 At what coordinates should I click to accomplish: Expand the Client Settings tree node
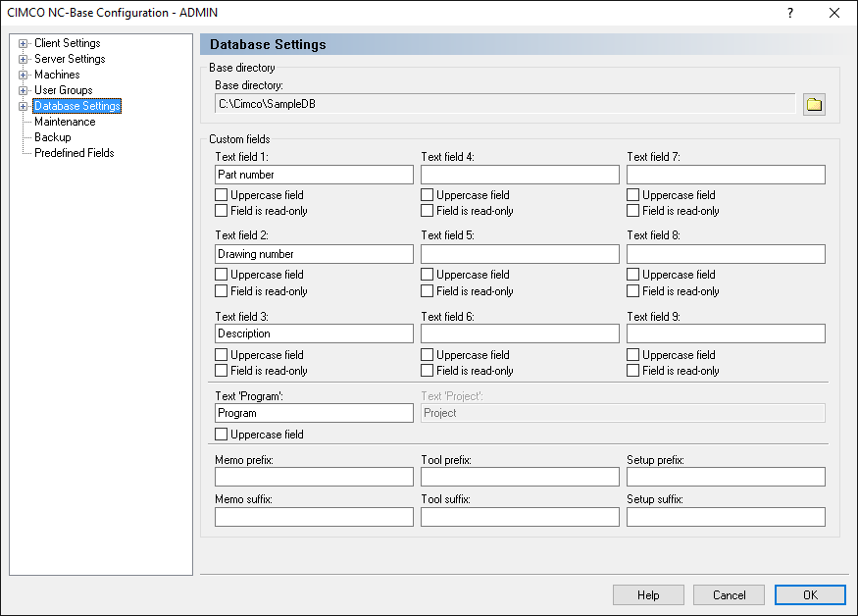coord(23,43)
